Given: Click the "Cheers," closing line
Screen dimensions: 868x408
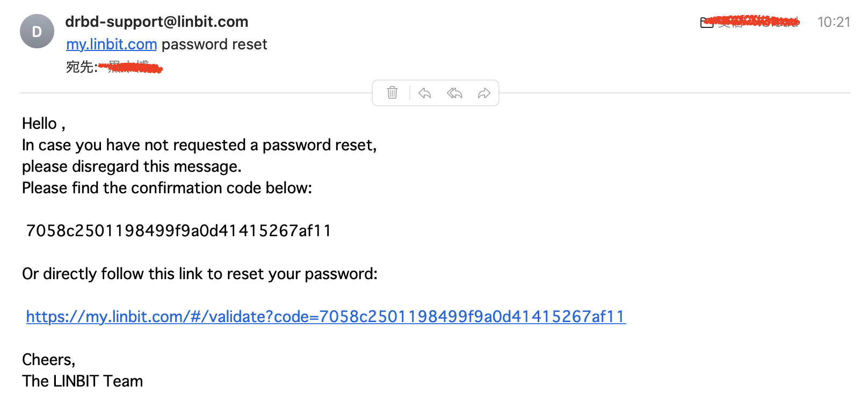Looking at the screenshot, I should click(x=48, y=360).
